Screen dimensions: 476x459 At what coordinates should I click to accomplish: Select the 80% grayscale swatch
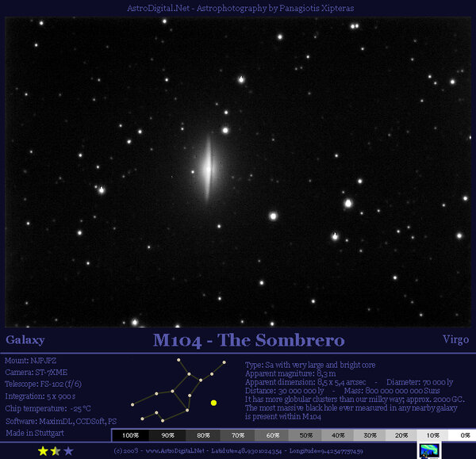tap(203, 435)
